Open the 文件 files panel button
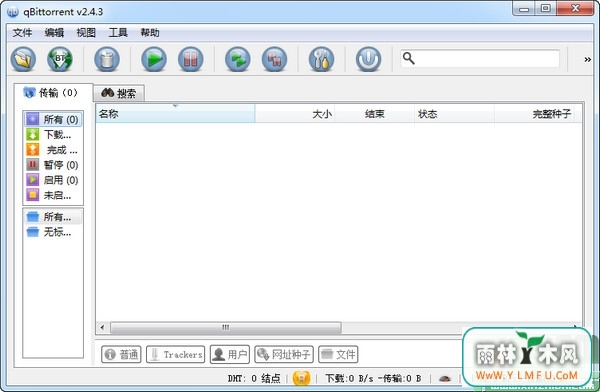 [338, 354]
